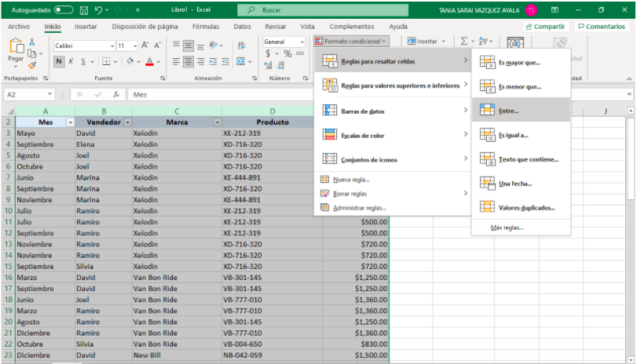Toggle the Autoguardado switch

pyautogui.click(x=64, y=9)
